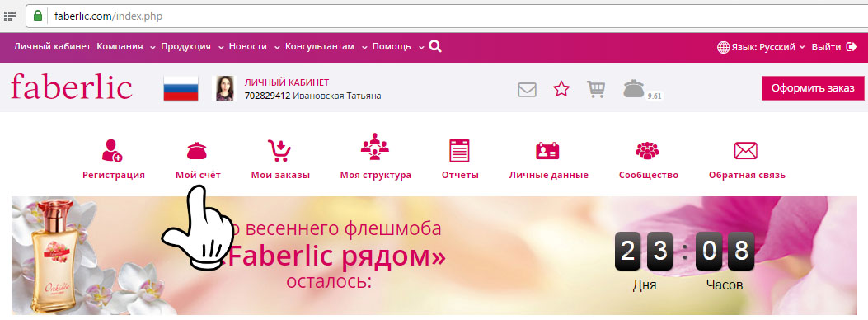Click the Личные данные ID card icon
Viewport: 868px width, 320px height.
pos(547,151)
